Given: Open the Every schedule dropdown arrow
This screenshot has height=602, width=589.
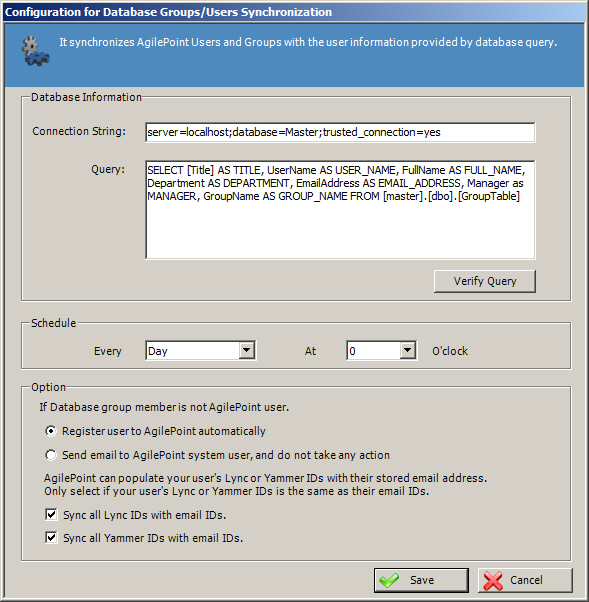Looking at the screenshot, I should pos(247,351).
